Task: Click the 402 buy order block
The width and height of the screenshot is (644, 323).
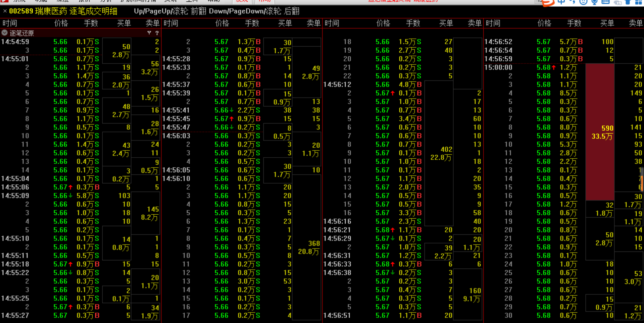Action: [439, 153]
